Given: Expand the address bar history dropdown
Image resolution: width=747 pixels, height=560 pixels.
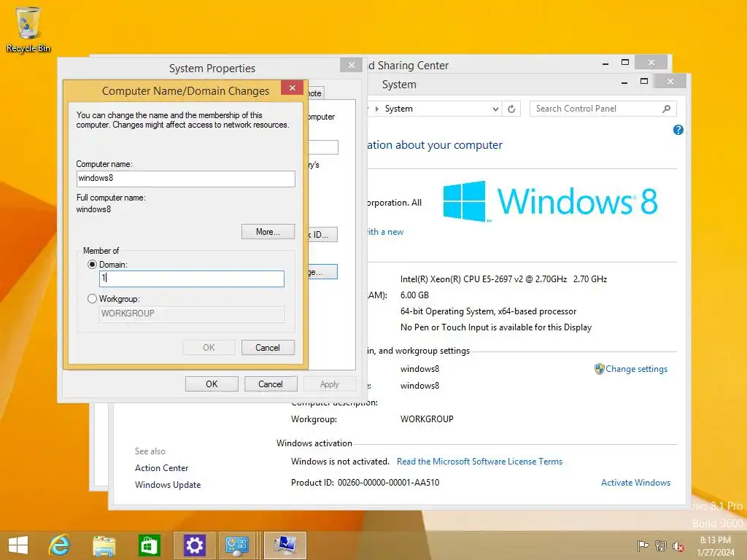Looking at the screenshot, I should tap(495, 109).
